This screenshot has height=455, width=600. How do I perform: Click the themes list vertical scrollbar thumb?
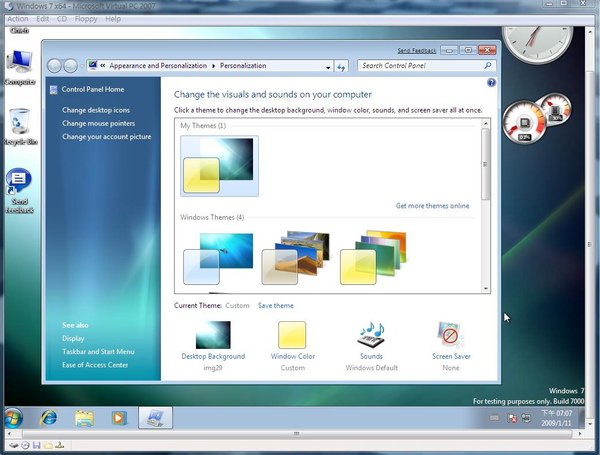click(x=485, y=164)
